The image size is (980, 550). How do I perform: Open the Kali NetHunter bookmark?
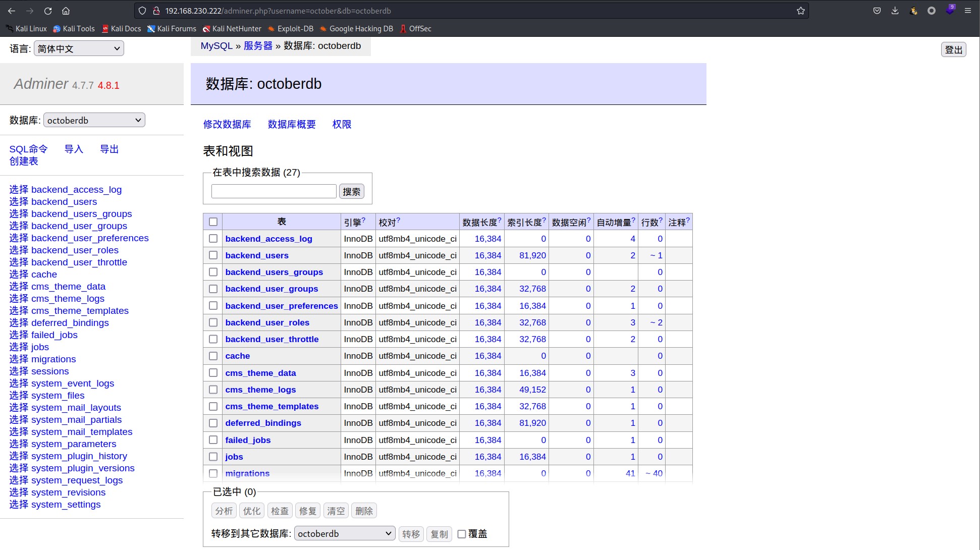232,29
